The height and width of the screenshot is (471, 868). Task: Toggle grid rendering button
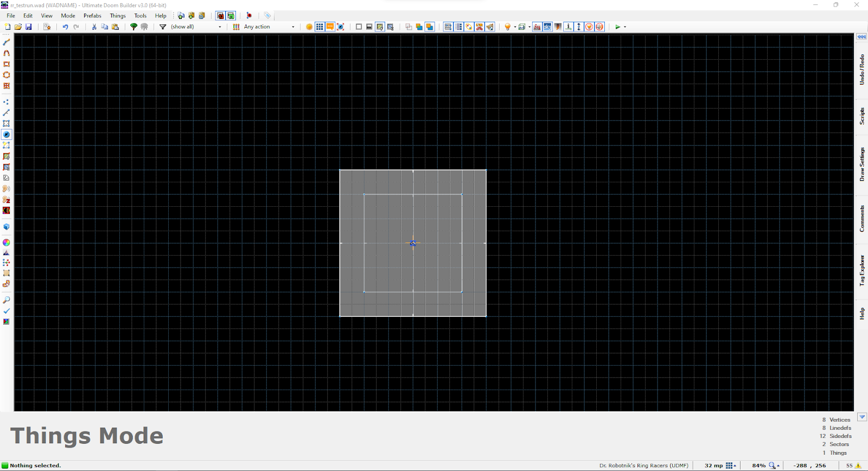click(x=320, y=27)
